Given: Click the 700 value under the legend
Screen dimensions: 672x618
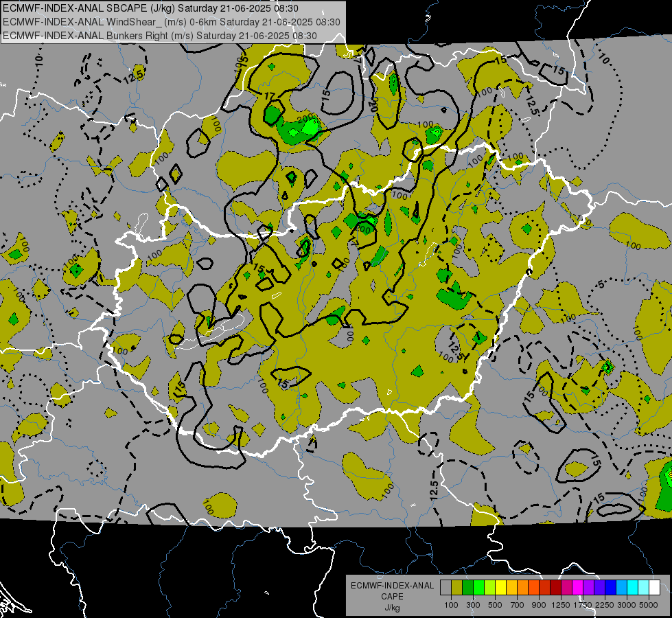Looking at the screenshot, I should [x=517, y=605].
